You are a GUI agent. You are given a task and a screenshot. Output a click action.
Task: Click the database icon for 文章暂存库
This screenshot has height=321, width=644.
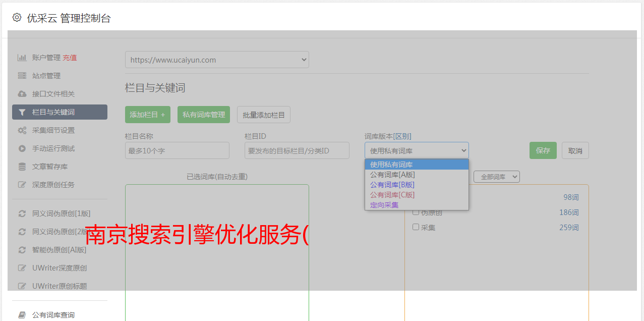(22, 167)
